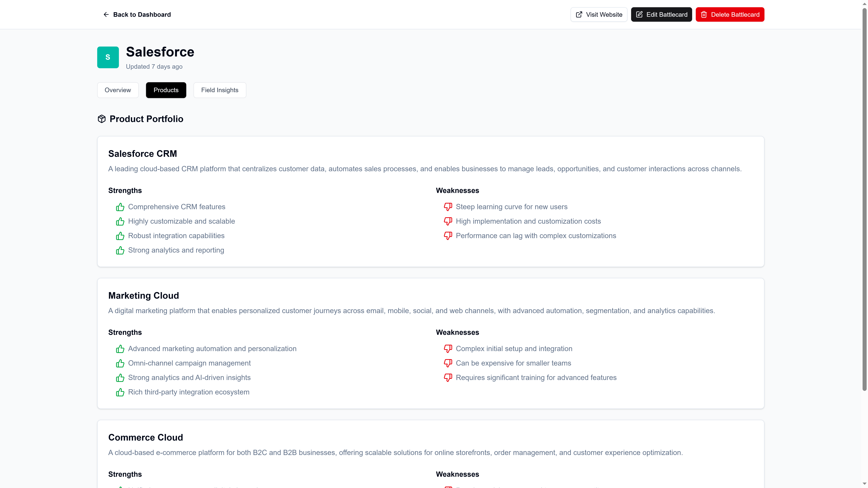Viewport: 868px width, 488px height.
Task: Click the Product Portfolio box icon
Action: [101, 119]
